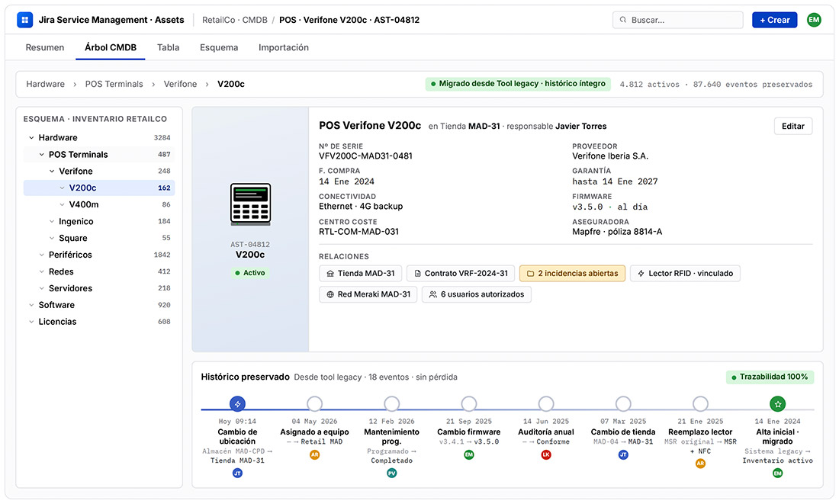
Task: Select the 04 May 2026 timeline marker
Action: [x=314, y=404]
